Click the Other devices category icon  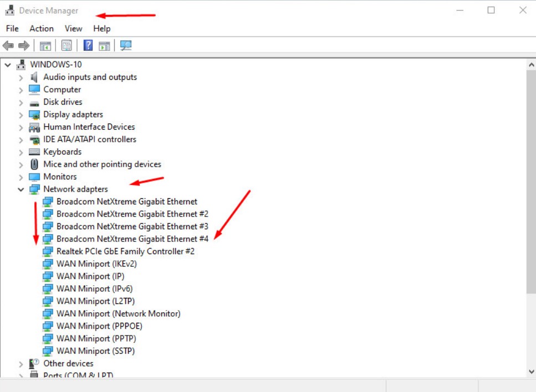[x=34, y=364]
